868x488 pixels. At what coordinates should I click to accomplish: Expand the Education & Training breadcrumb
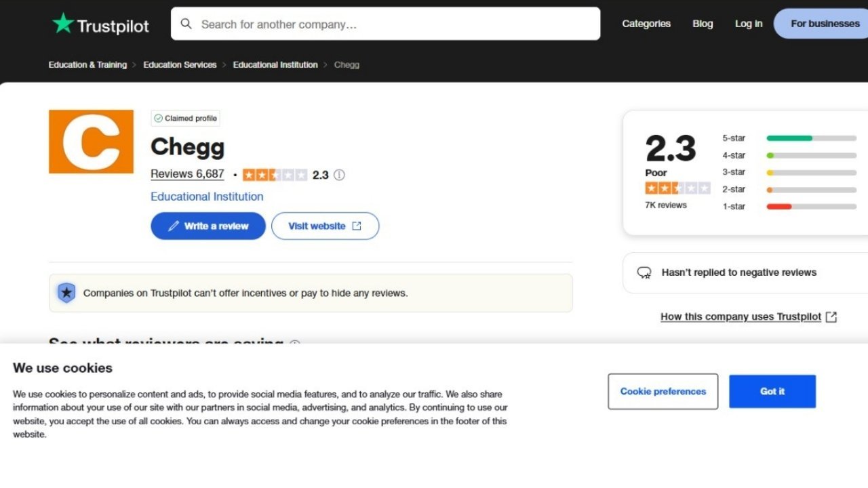click(87, 64)
